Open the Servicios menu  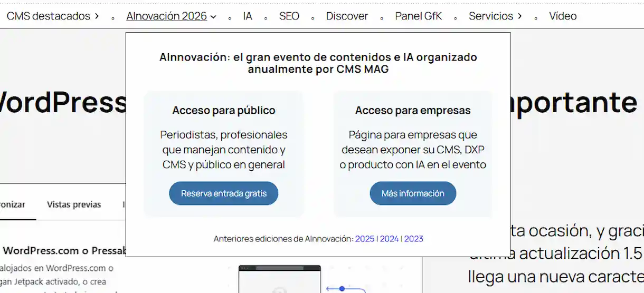[x=491, y=16]
